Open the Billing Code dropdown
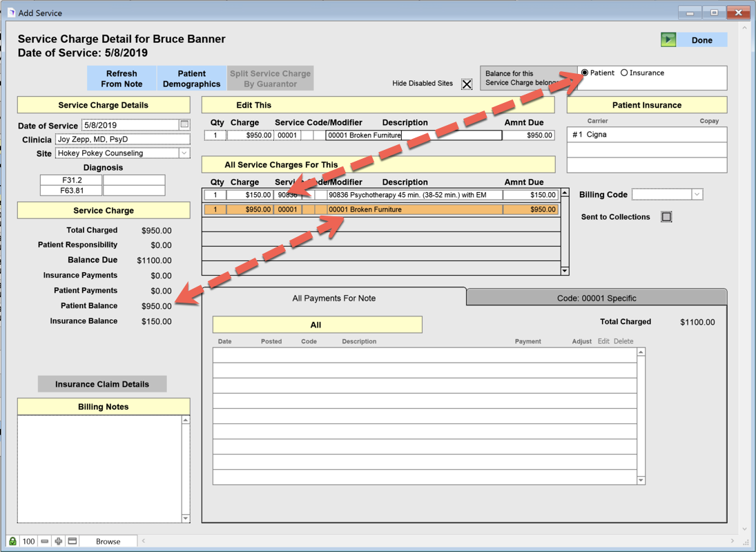Screen dimensions: 756x552 [697, 195]
